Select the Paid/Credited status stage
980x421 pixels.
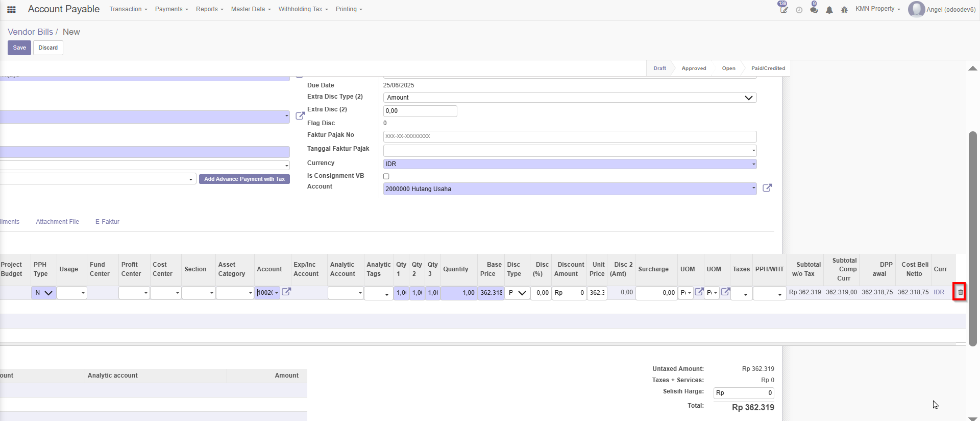pyautogui.click(x=768, y=68)
